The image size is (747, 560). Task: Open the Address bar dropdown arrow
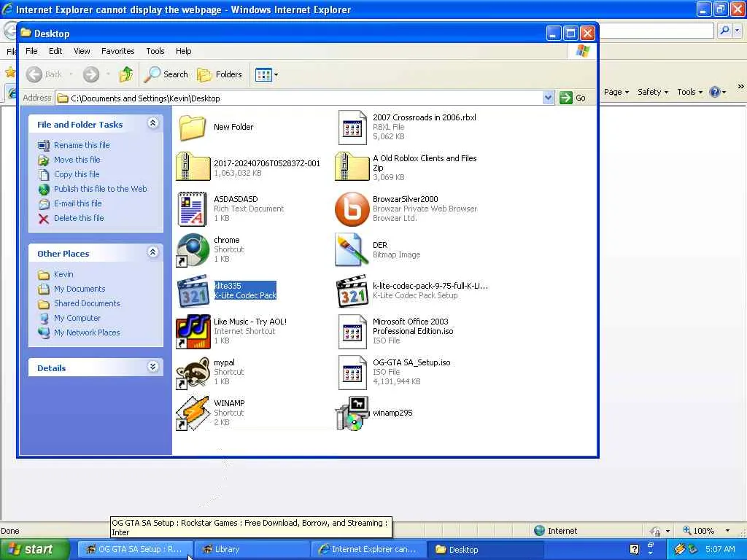549,98
